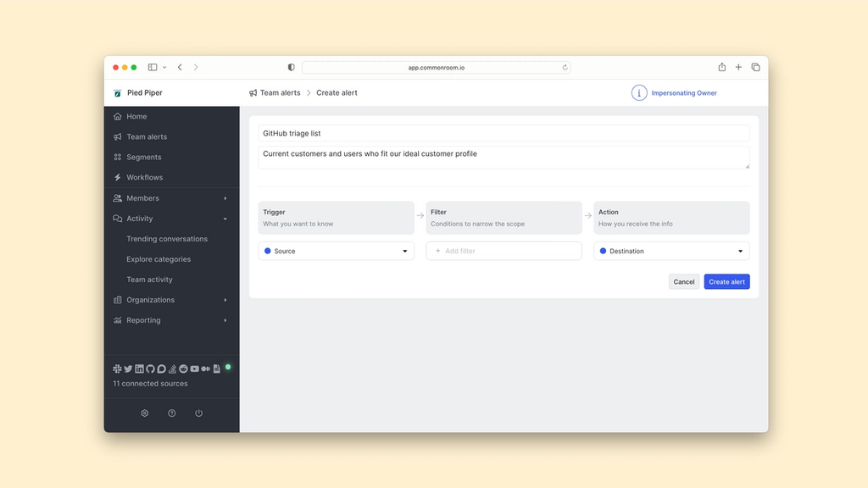The image size is (868, 488).
Task: Click the LinkedIn source icon
Action: (x=139, y=369)
